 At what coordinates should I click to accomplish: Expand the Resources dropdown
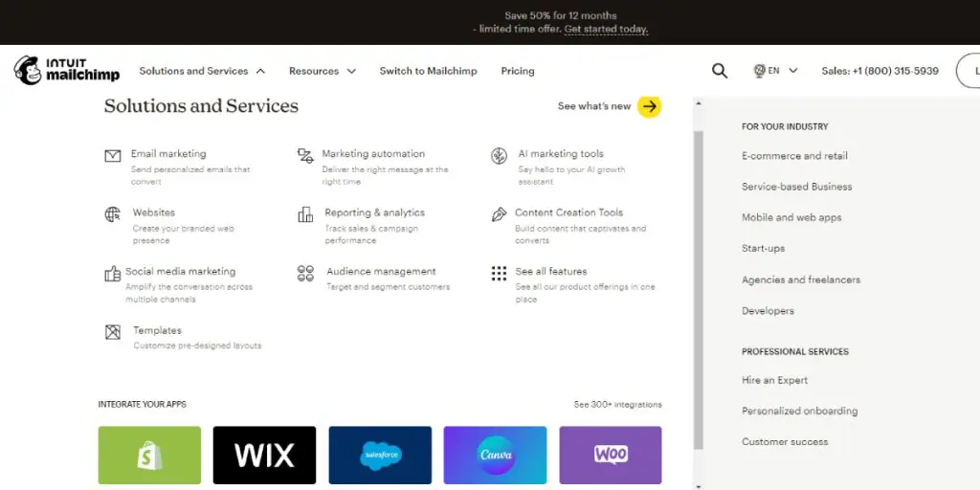323,71
